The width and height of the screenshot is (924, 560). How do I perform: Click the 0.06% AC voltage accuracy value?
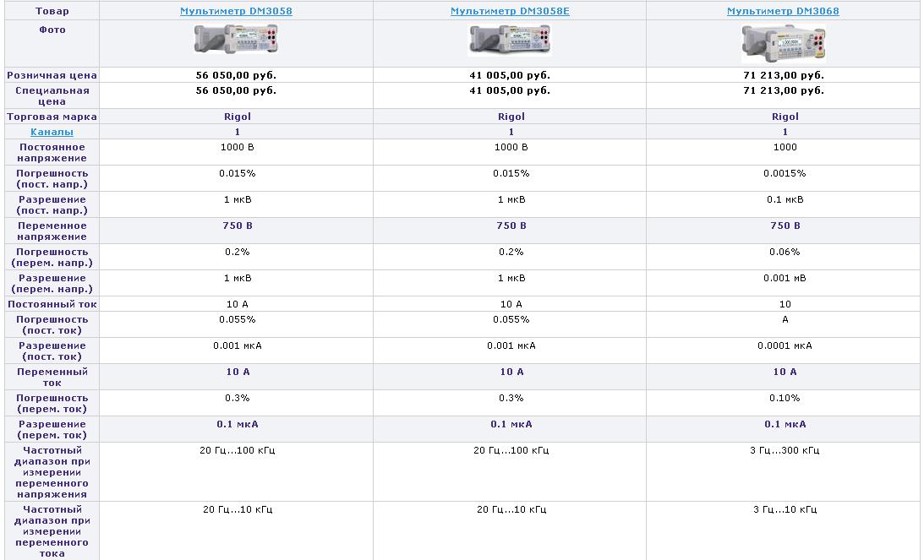pyautogui.click(x=785, y=252)
